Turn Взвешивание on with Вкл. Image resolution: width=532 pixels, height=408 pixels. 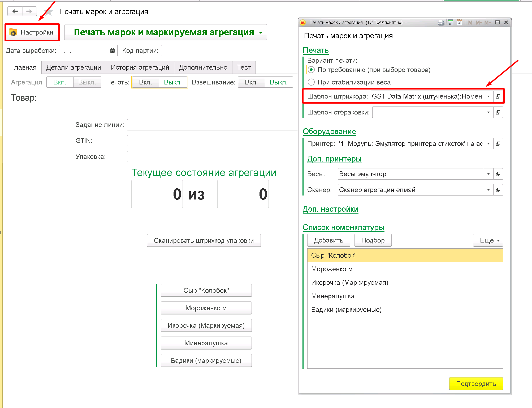coord(251,82)
